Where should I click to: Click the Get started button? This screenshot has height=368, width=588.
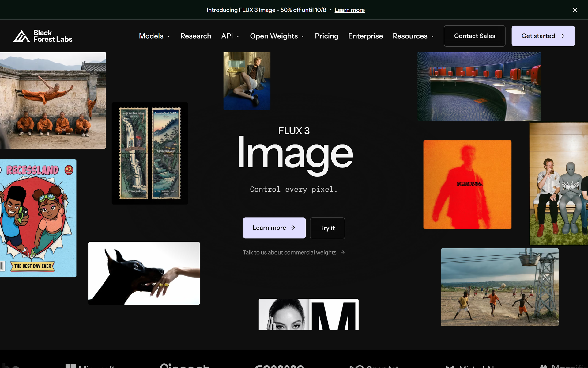pos(543,36)
